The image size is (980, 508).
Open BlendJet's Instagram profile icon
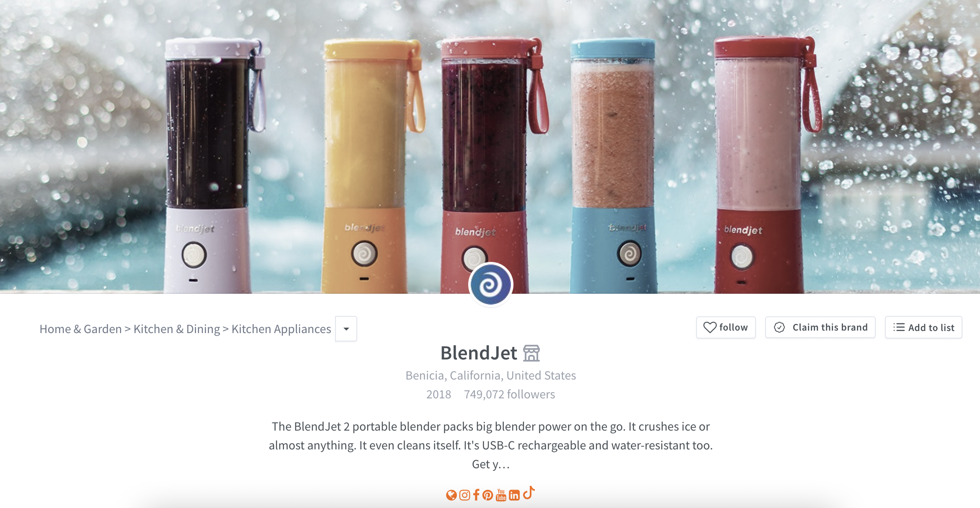(464, 495)
